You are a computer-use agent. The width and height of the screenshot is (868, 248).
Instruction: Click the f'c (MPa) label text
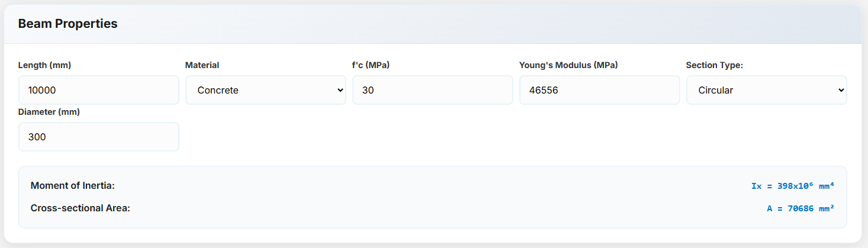pyautogui.click(x=371, y=65)
